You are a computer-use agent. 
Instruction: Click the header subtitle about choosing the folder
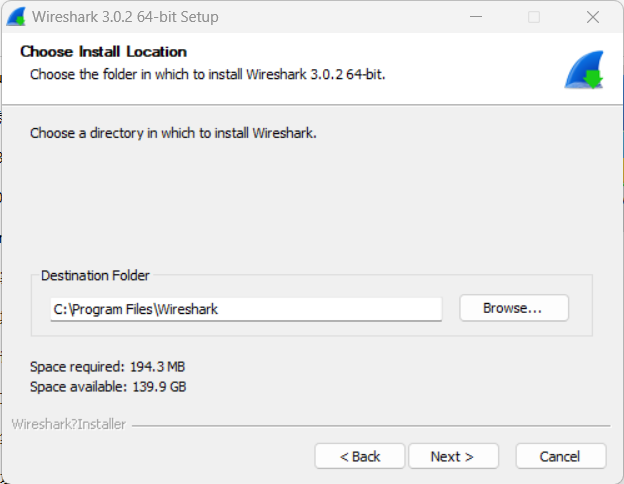tap(207, 74)
